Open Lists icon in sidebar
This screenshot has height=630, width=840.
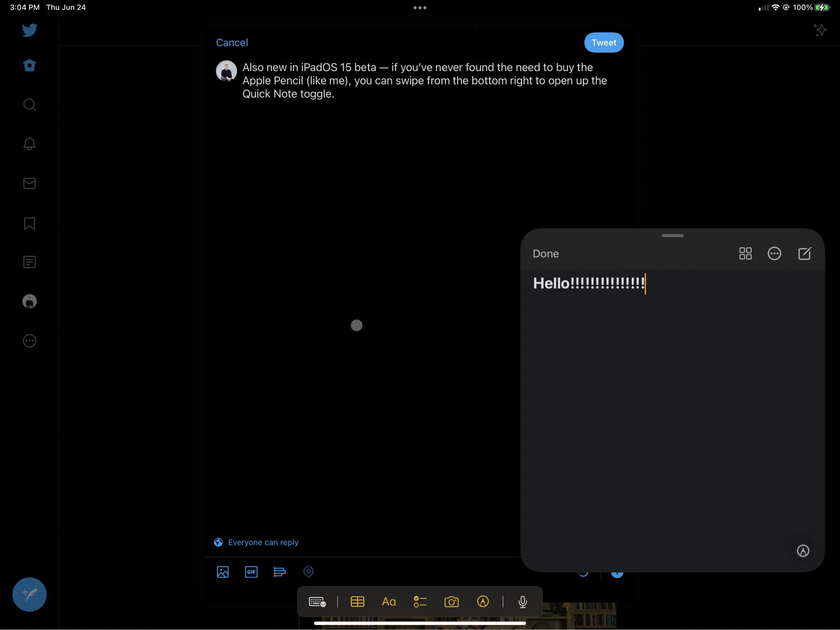pos(30,262)
